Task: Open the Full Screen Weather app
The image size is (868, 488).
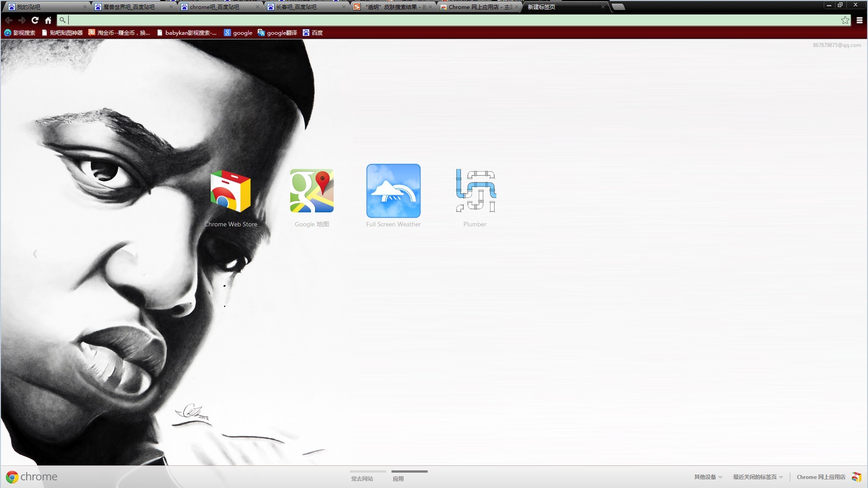Action: coord(393,191)
